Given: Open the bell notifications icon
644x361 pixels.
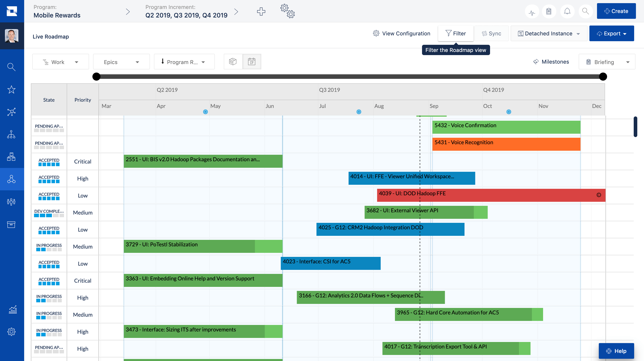Looking at the screenshot, I should (567, 11).
